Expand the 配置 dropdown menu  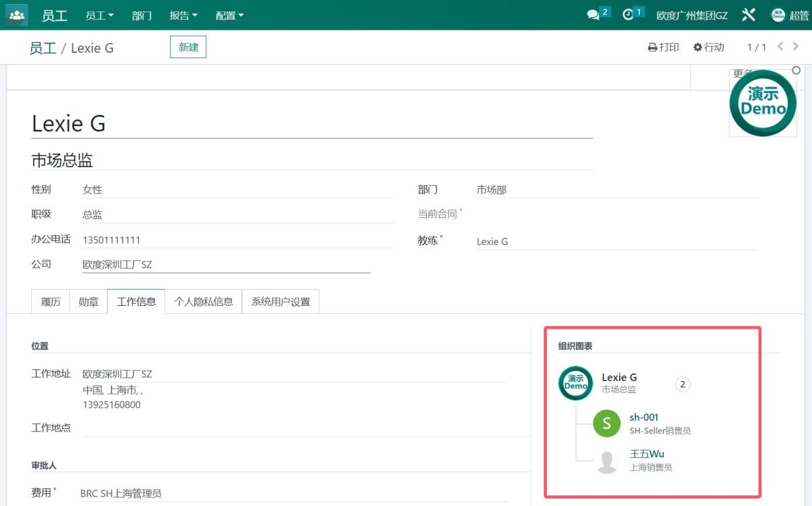[229, 15]
